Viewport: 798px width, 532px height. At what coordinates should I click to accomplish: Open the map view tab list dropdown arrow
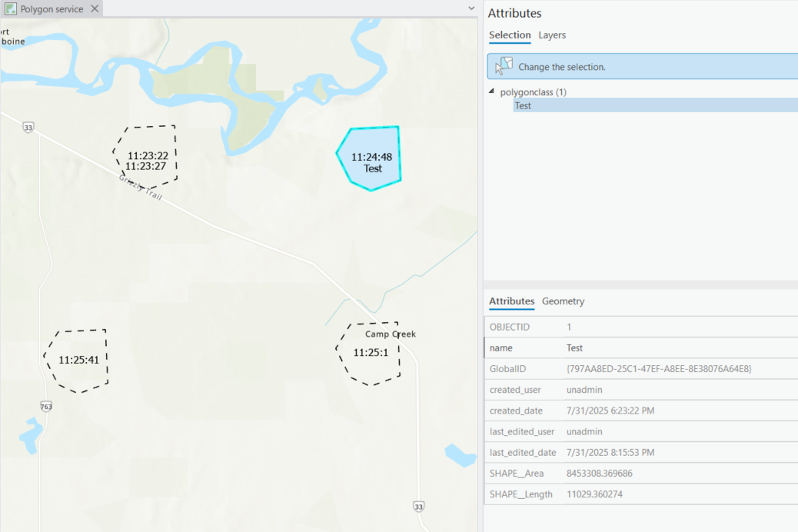point(471,8)
